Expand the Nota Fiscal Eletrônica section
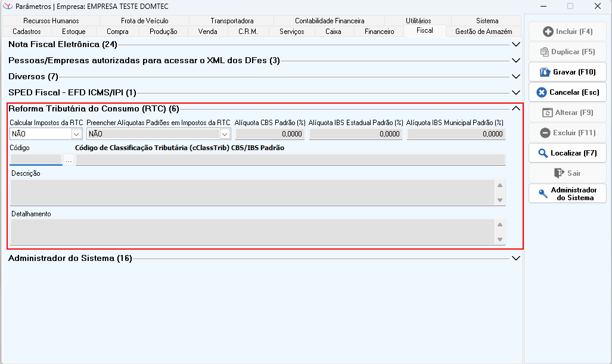This screenshot has height=364, width=612. pyautogui.click(x=516, y=44)
